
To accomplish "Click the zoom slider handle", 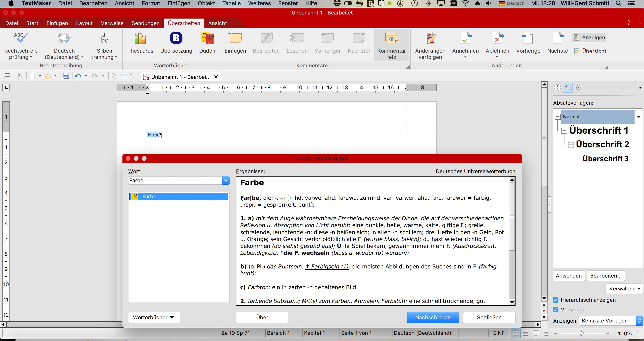I will 582,333.
